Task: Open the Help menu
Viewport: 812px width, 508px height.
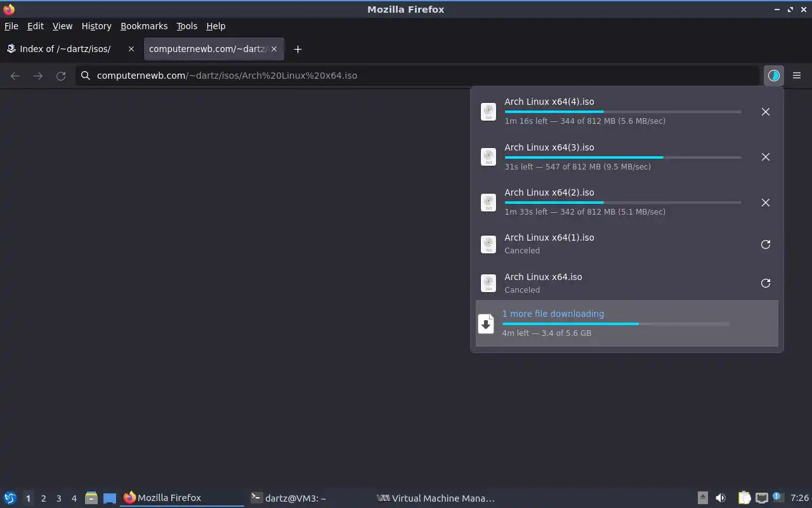Action: [216, 26]
